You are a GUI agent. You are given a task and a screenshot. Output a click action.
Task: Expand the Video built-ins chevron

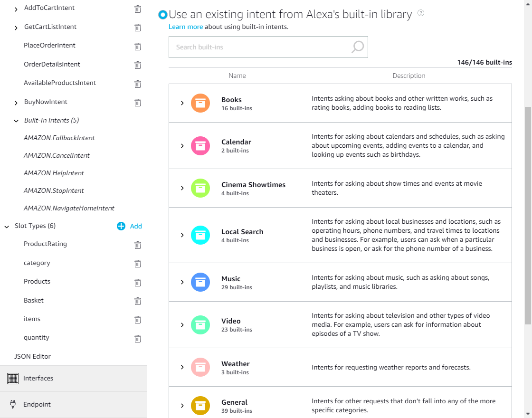tap(182, 325)
